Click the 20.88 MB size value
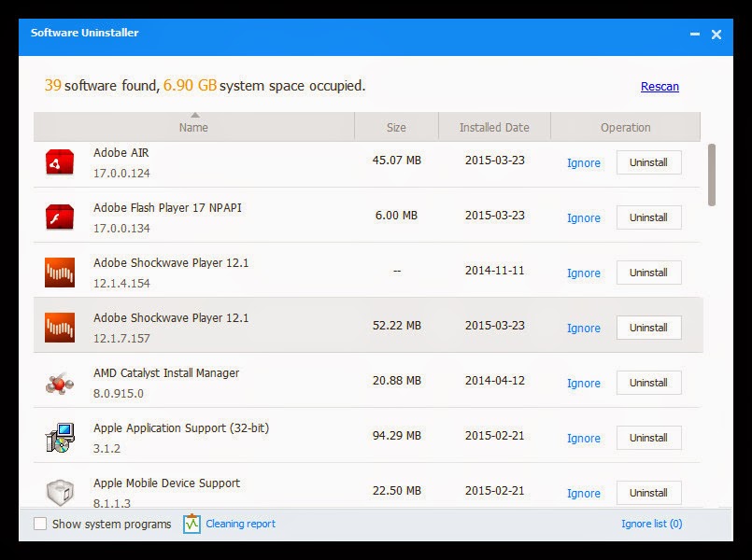752x560 pixels. (x=397, y=381)
